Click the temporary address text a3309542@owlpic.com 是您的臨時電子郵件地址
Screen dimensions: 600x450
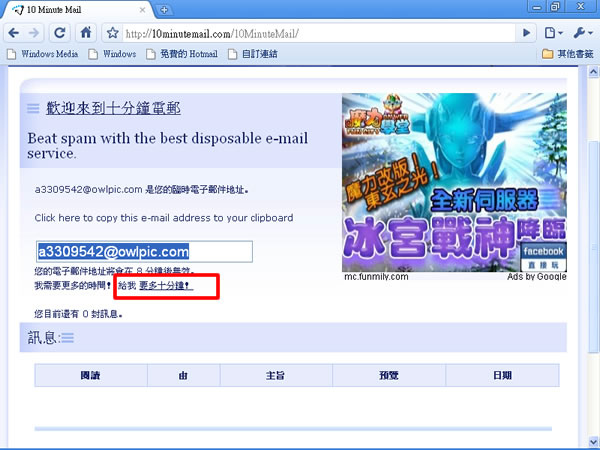142,189
